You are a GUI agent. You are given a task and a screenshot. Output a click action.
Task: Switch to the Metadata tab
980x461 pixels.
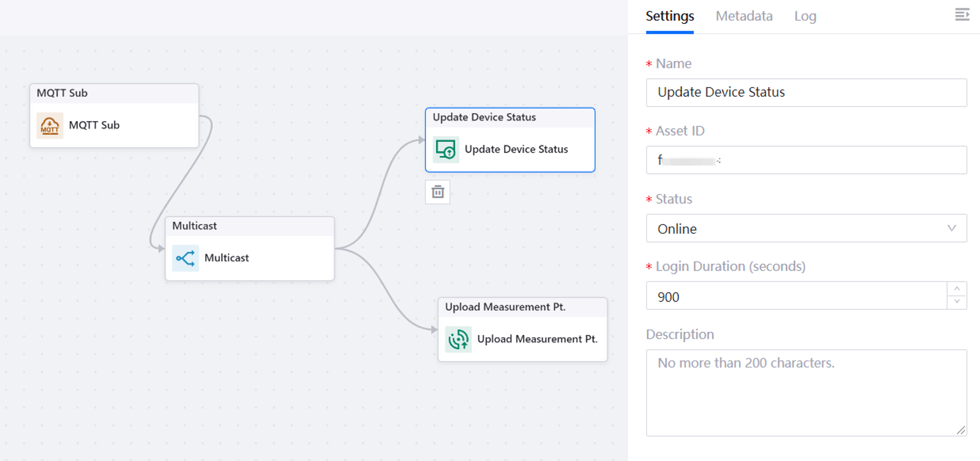[744, 16]
